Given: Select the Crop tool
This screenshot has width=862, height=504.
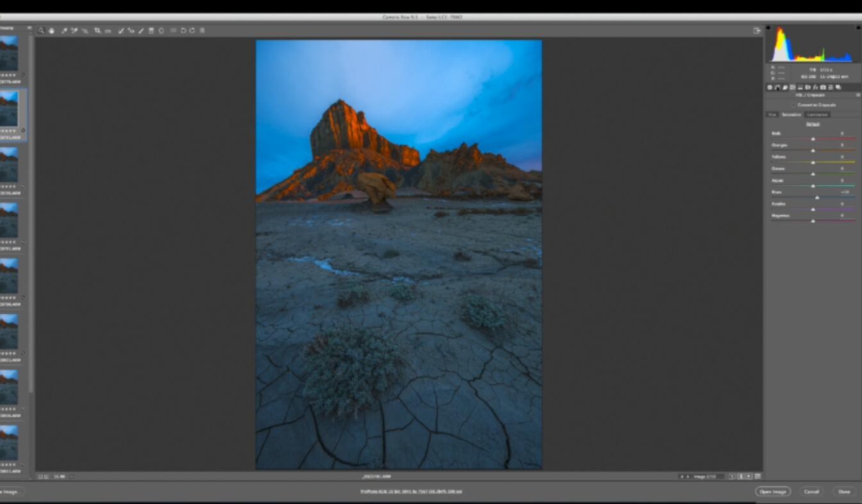Looking at the screenshot, I should coord(97,31).
